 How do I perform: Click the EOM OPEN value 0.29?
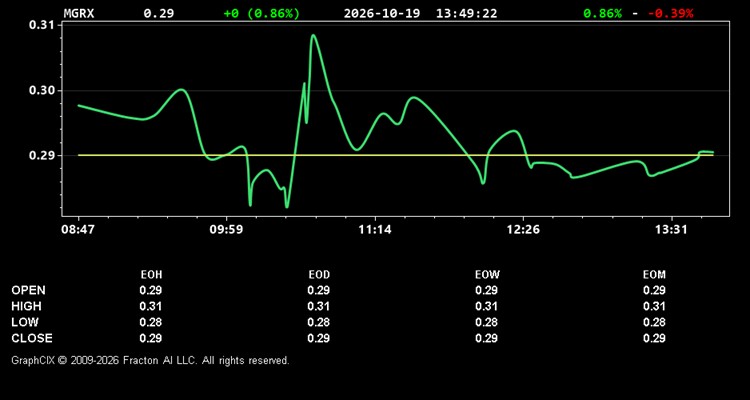654,290
